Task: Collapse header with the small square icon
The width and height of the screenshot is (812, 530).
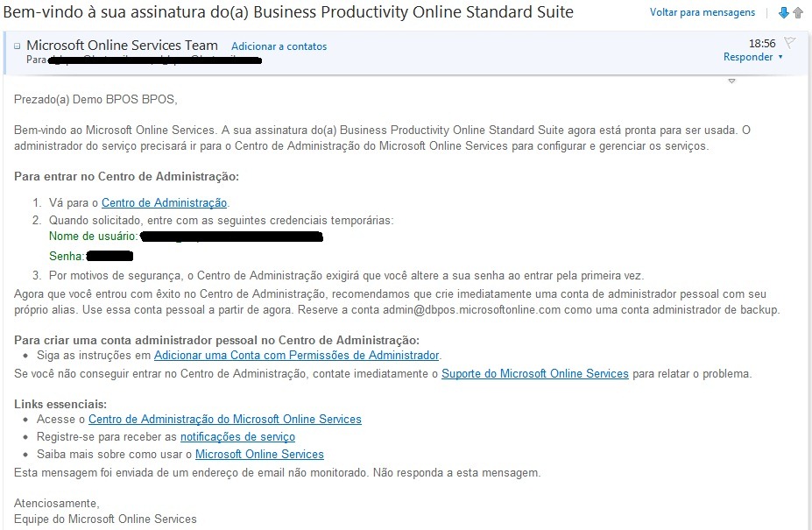Action: 18,46
